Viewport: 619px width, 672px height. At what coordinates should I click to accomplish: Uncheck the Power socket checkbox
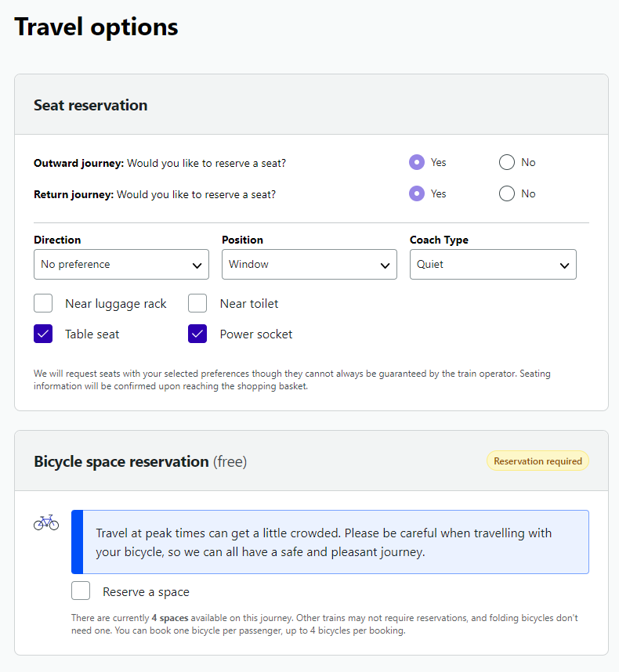point(197,334)
